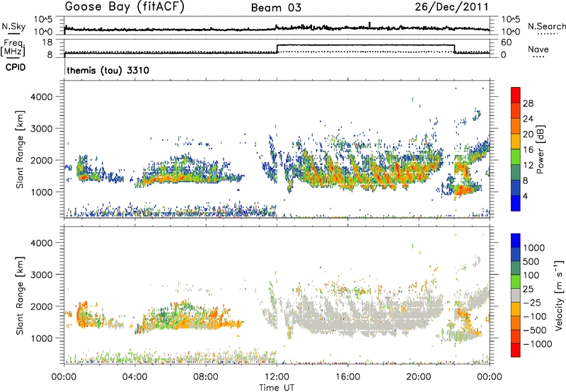566x392 pixels.
Task: Click the '4' Power colorbar label
Action: click(525, 196)
